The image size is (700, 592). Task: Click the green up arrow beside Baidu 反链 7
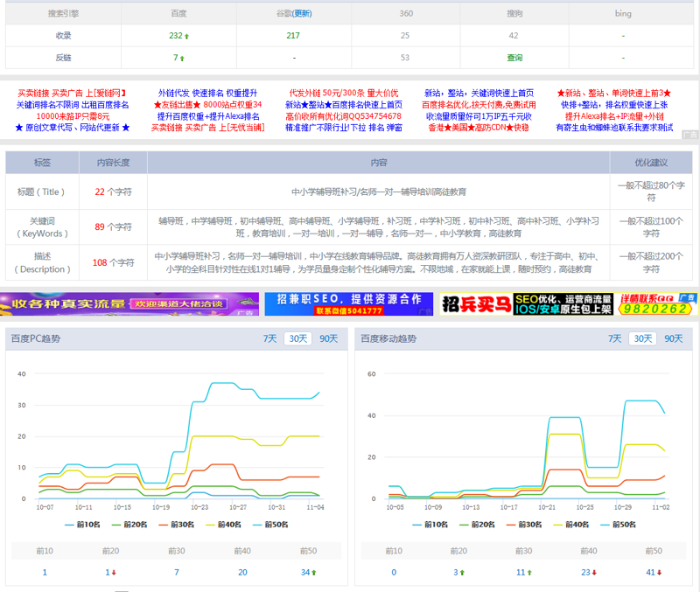182,58
